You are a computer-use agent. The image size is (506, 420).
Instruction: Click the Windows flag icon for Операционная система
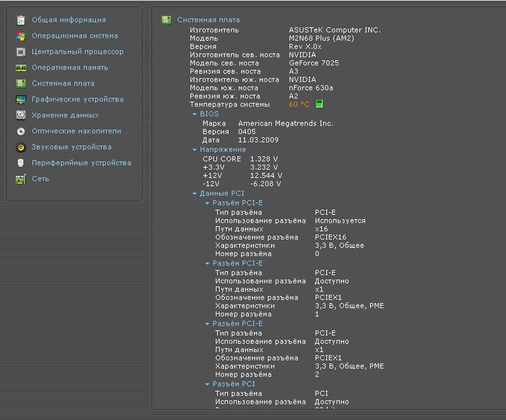(21, 36)
